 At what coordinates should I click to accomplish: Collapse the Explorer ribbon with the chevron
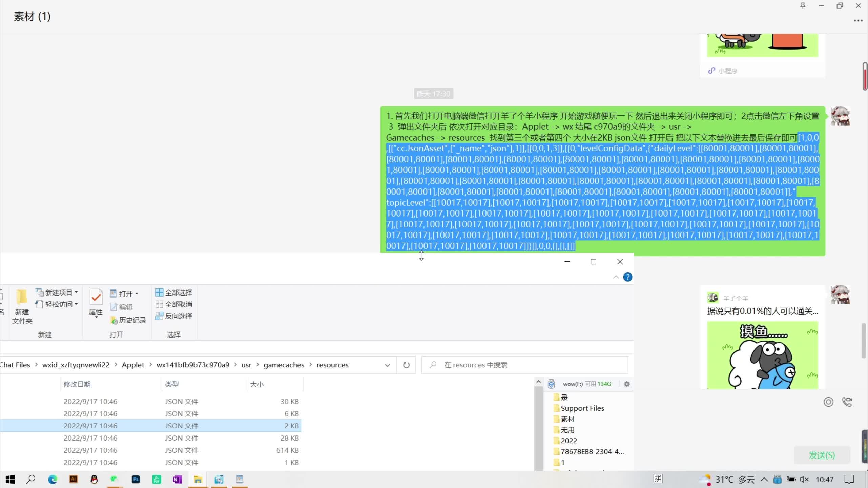(x=616, y=277)
